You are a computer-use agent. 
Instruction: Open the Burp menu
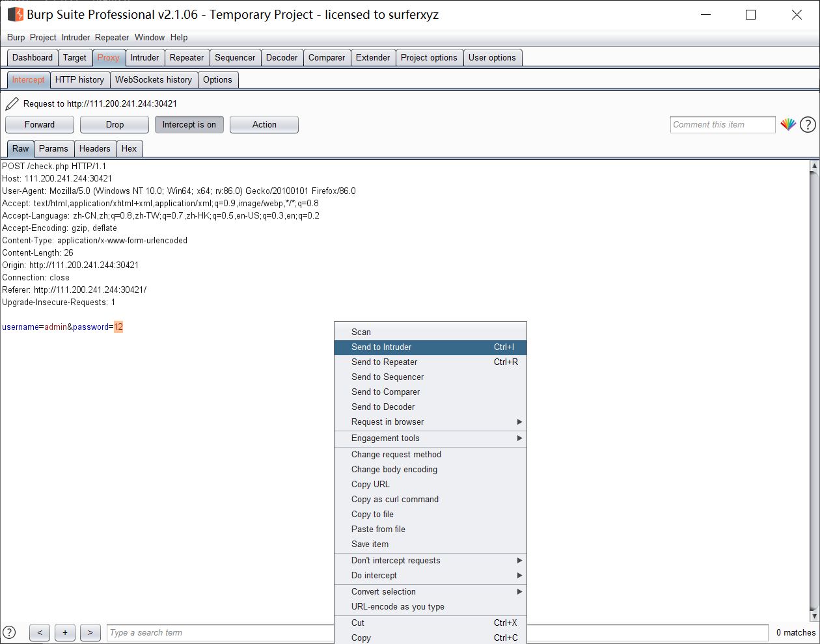coord(16,37)
